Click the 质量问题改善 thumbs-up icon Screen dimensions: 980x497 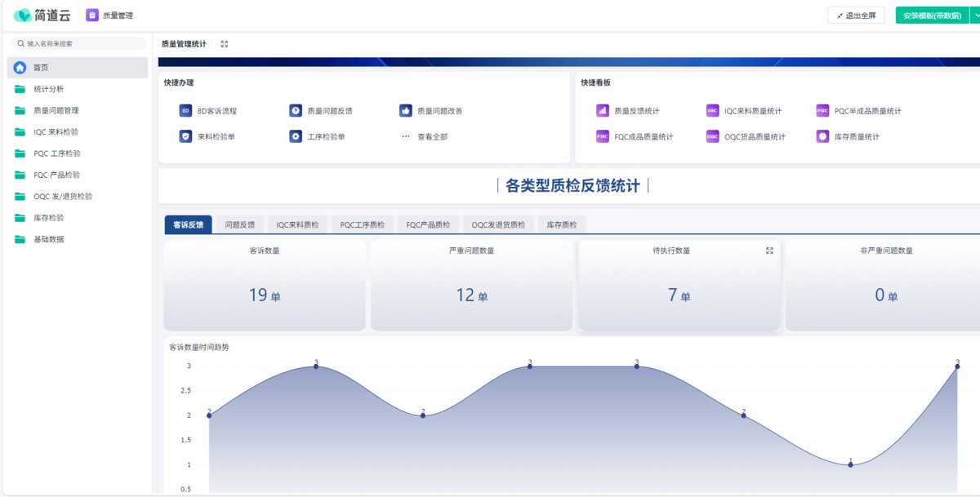[x=406, y=111]
